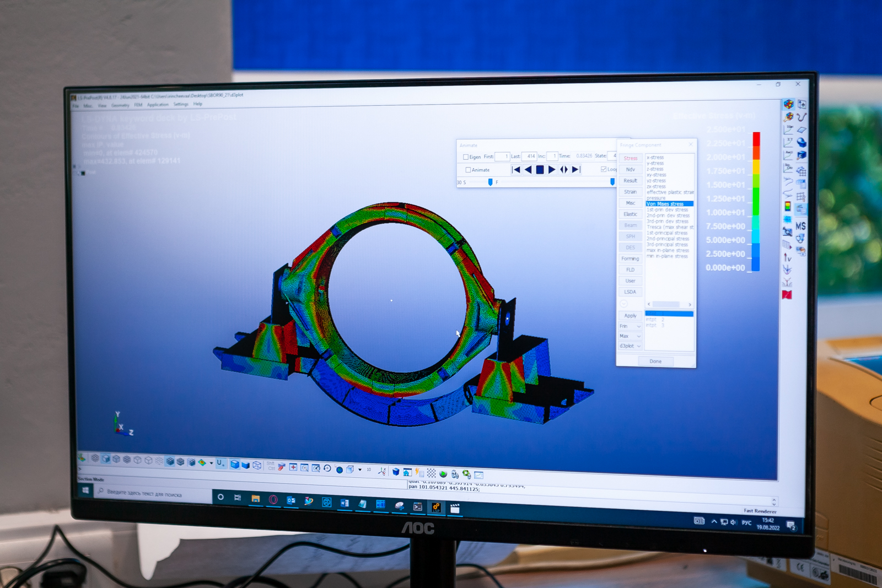
Task: Click the vector V arrow icon
Action: tap(787, 257)
